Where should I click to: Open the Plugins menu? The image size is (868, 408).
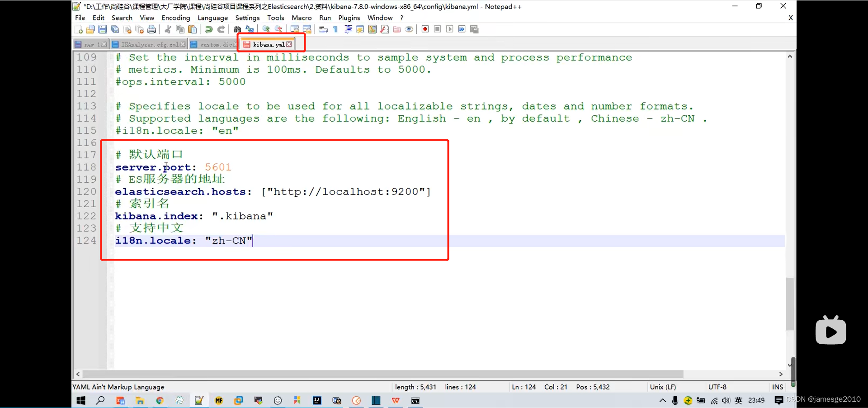(x=349, y=18)
